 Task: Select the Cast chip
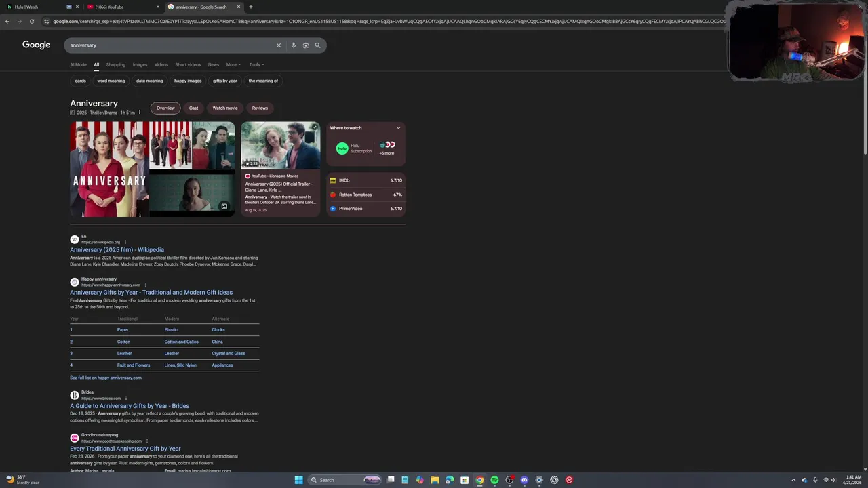pyautogui.click(x=194, y=108)
